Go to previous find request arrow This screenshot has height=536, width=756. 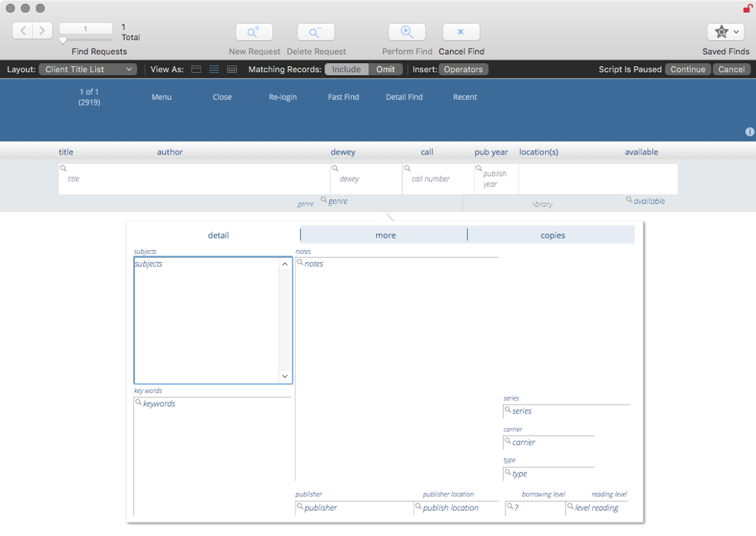pyautogui.click(x=23, y=31)
